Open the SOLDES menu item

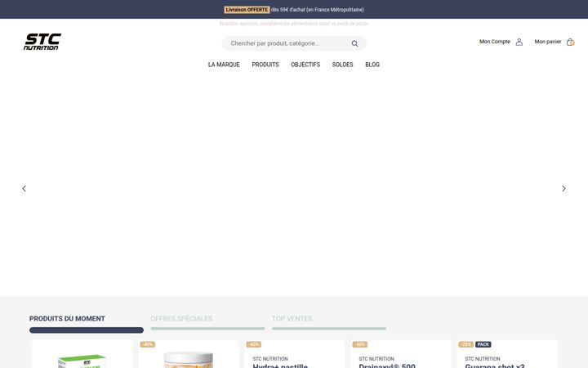(342, 65)
